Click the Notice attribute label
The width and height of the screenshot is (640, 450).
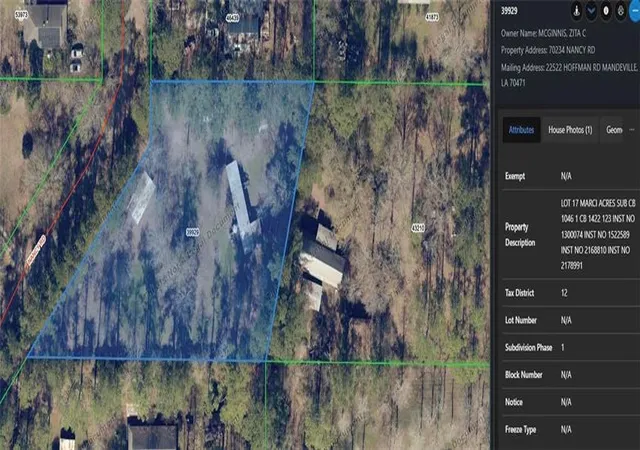click(514, 402)
